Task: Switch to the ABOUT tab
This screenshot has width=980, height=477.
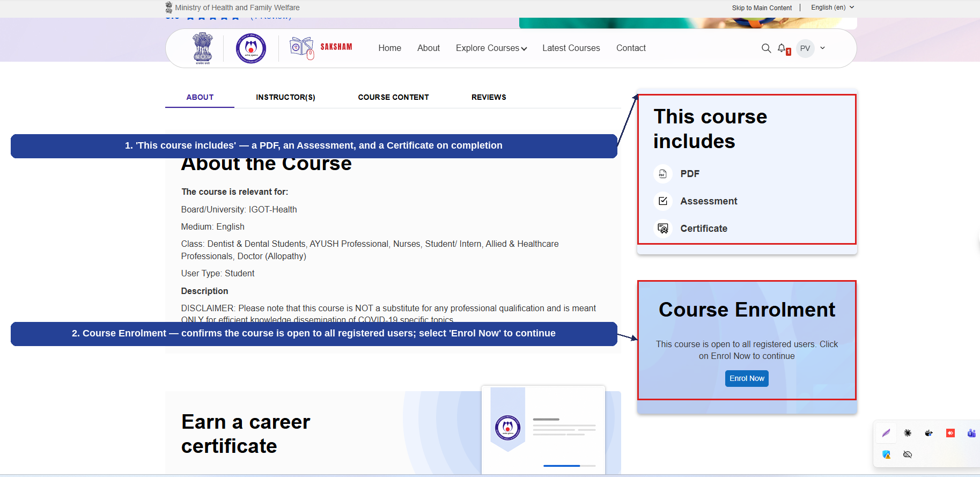Action: pos(200,97)
